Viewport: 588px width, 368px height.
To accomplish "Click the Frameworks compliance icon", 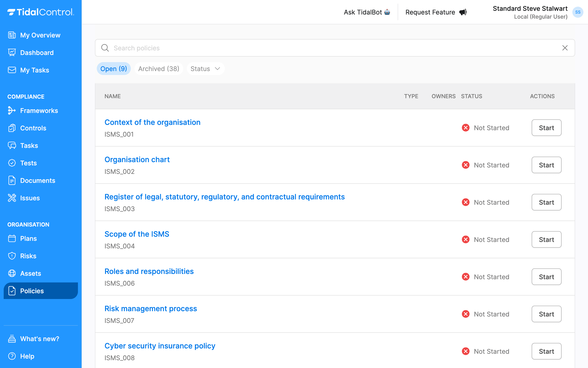I will 12,110.
